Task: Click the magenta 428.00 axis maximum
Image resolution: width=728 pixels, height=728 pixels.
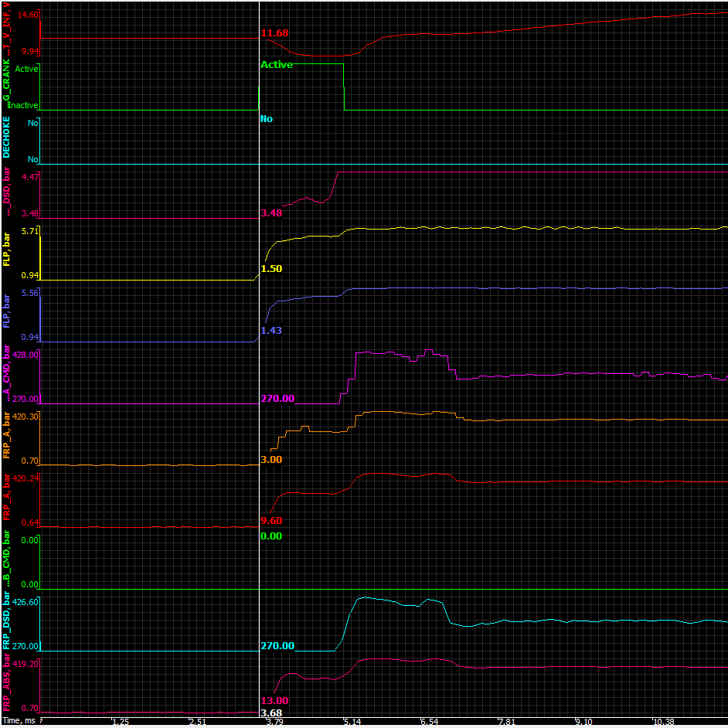Action: 26,355
